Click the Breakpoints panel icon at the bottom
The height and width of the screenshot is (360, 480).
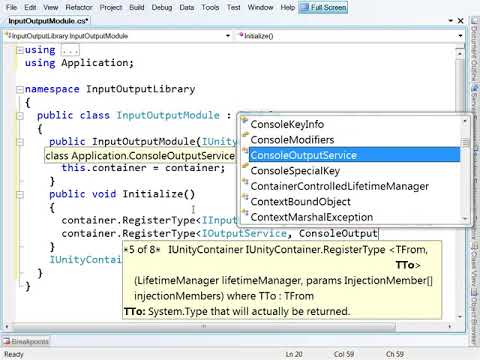coord(7,341)
